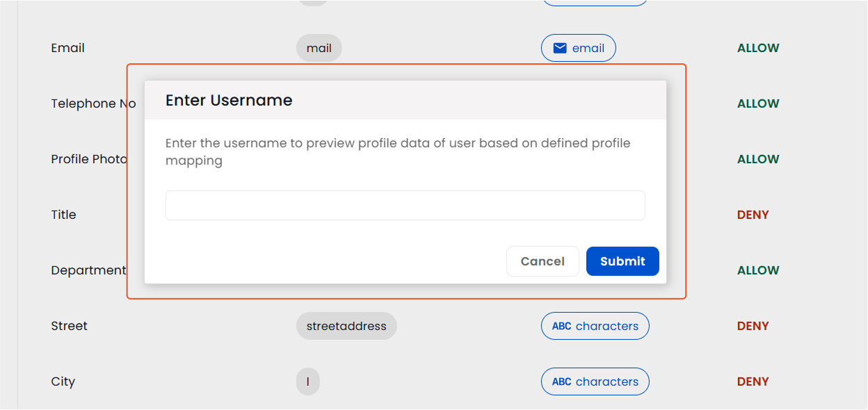Cancel the Enter Username dialog
The height and width of the screenshot is (410, 868).
pyautogui.click(x=542, y=261)
